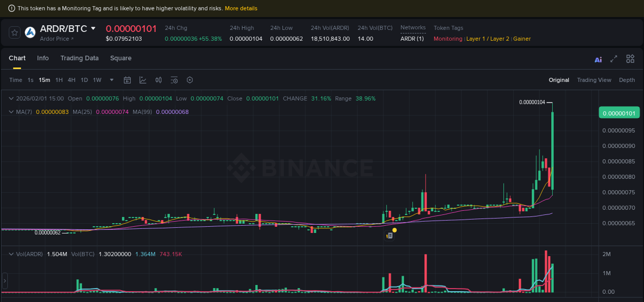Screen dimensions: 644x302
Task: Collapse the Vol(ARDR) volume panel
Action: (10, 254)
